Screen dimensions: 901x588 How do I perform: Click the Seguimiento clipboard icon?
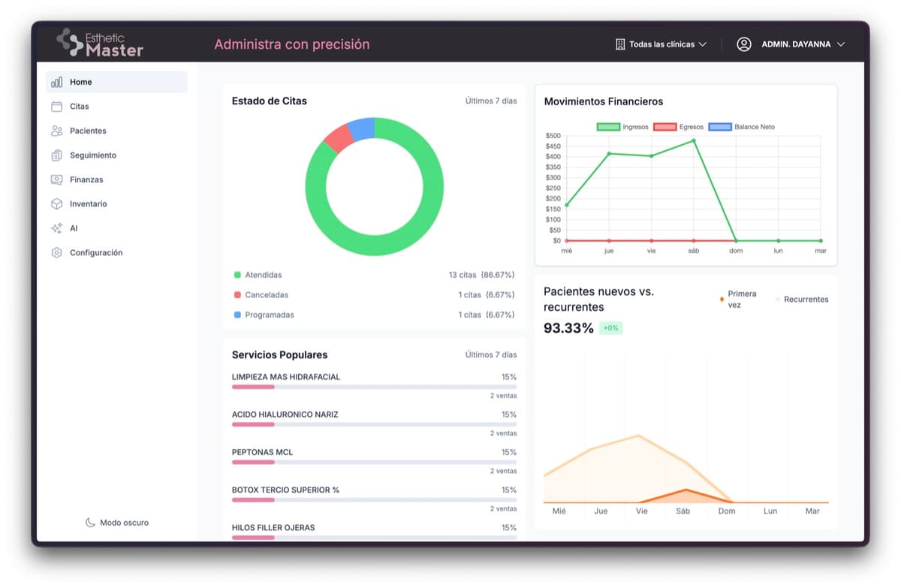coord(56,155)
